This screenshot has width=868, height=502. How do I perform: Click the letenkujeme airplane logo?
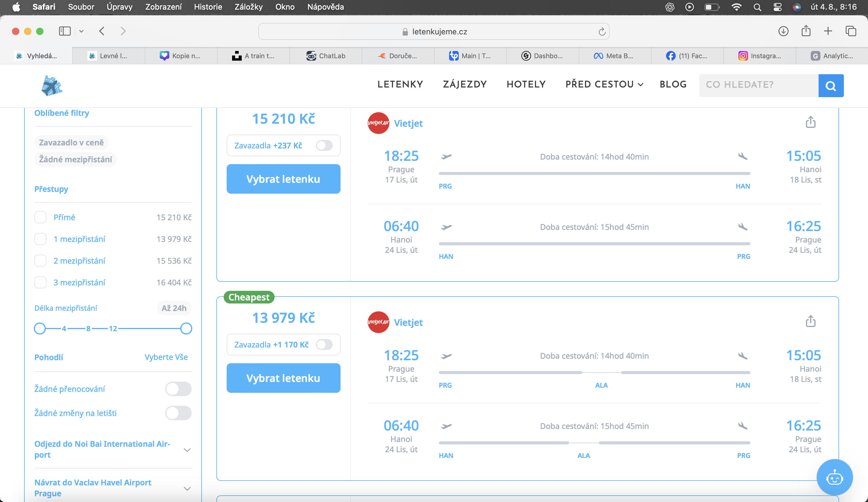tap(52, 85)
